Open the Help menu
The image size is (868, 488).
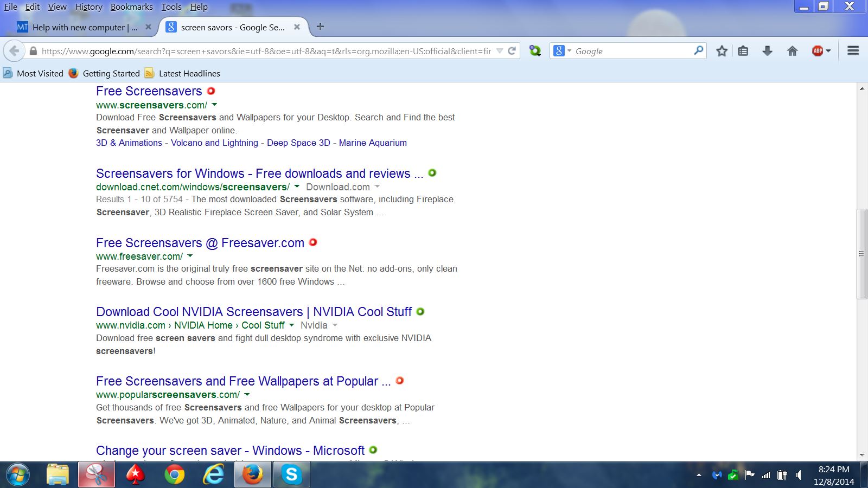pyautogui.click(x=199, y=7)
